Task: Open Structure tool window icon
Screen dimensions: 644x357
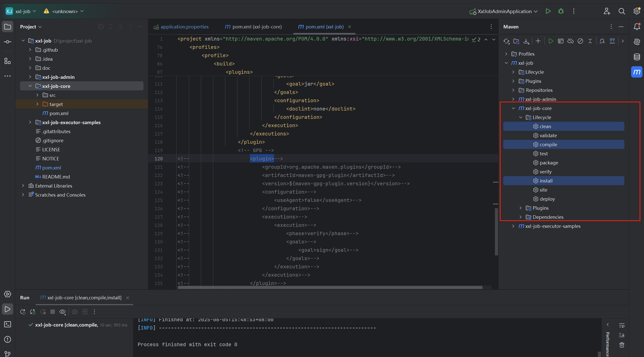Action: tap(8, 61)
